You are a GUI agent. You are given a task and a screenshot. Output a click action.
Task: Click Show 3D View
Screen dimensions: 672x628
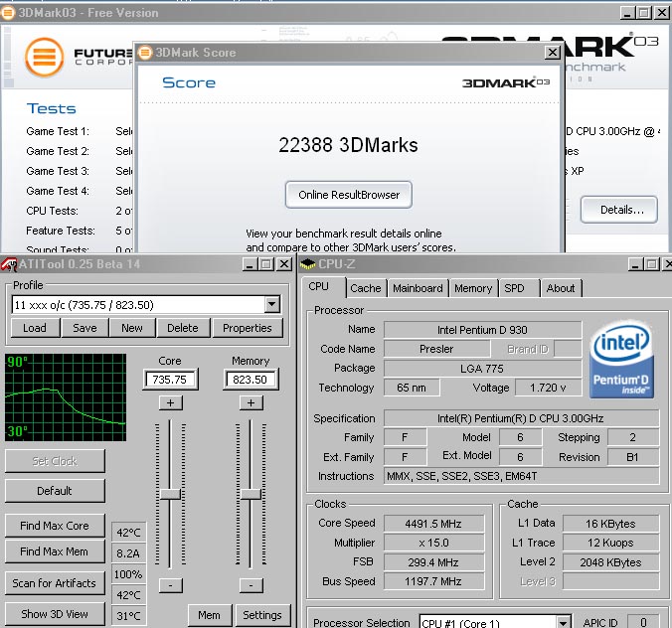[55, 614]
